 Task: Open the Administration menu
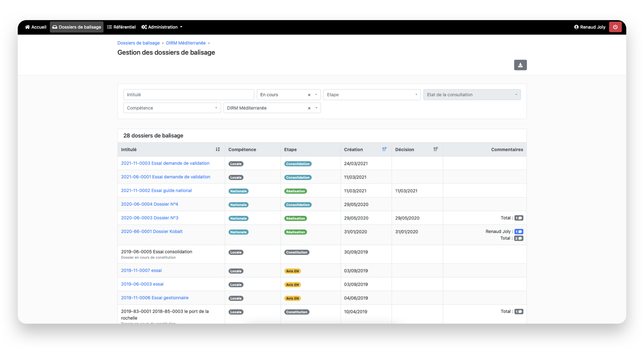point(162,27)
